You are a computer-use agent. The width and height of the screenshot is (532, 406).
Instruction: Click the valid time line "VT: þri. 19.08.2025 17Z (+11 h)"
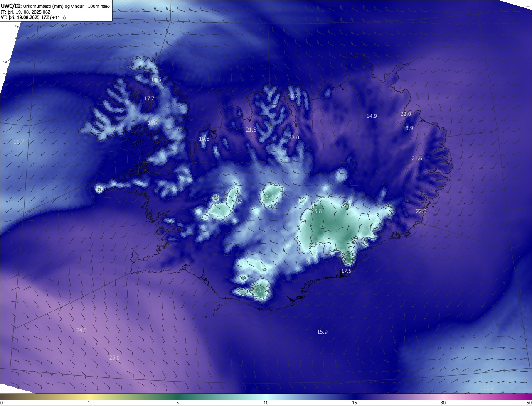pos(33,17)
